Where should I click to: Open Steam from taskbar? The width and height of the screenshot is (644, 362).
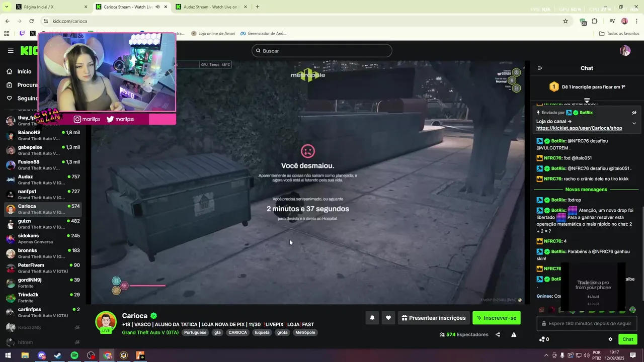tap(58, 355)
